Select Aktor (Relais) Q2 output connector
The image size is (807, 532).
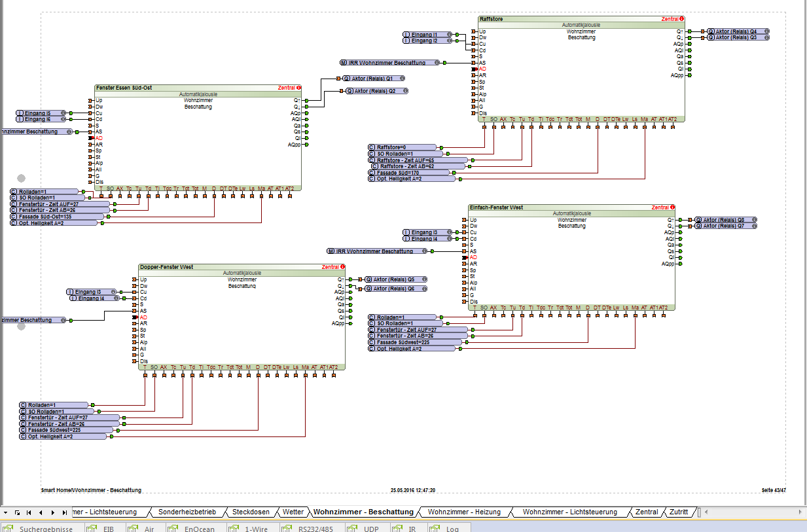click(377, 91)
